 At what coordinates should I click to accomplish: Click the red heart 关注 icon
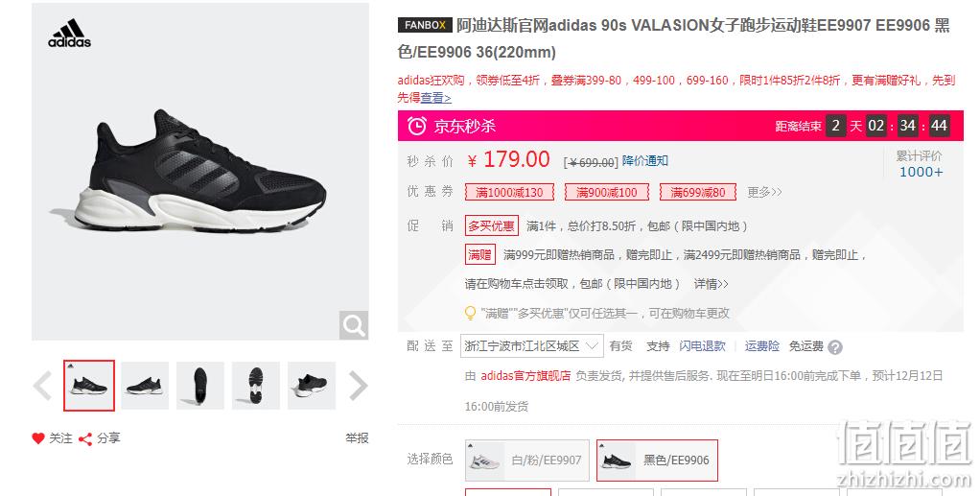pos(38,438)
